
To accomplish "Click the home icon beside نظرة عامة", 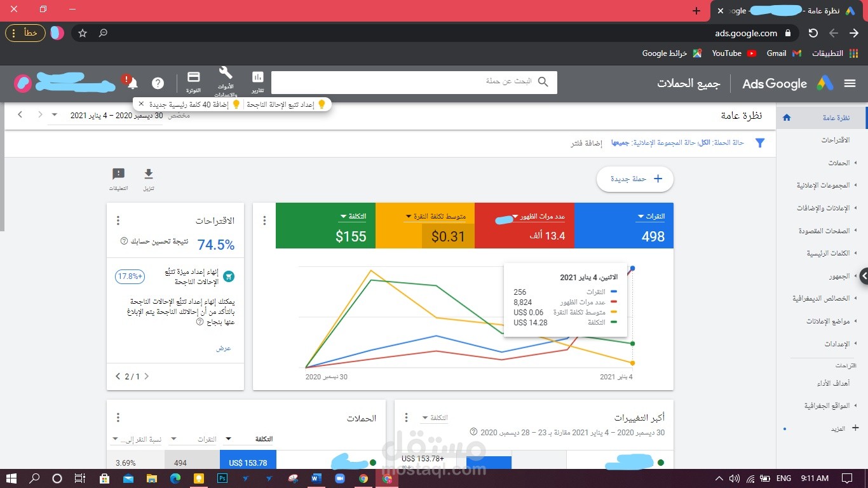I will pos(787,118).
